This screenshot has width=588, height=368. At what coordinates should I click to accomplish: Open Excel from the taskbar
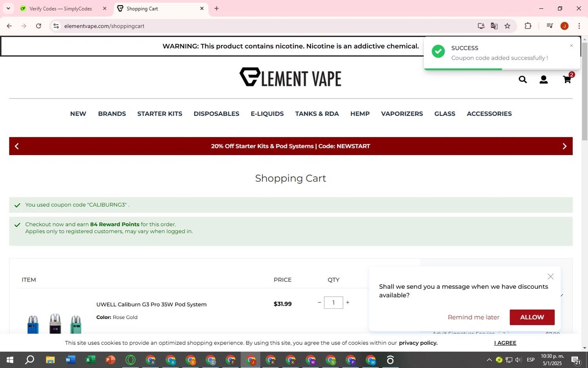coord(90,360)
